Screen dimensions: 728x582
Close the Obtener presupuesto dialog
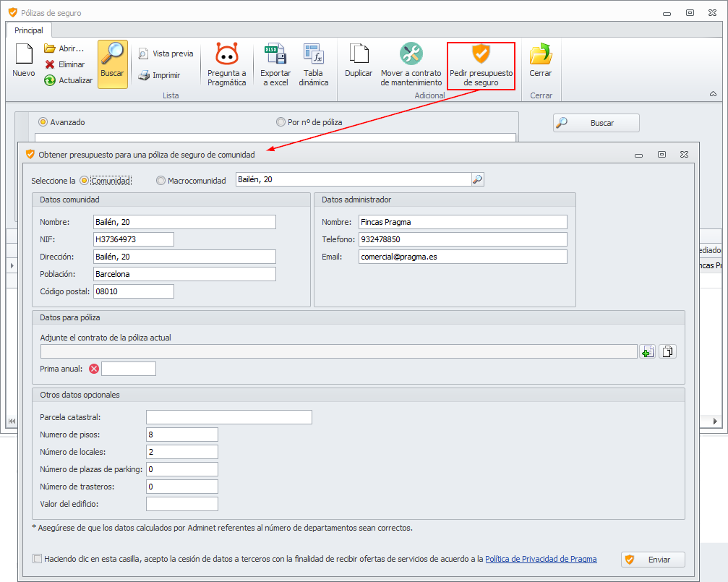point(684,154)
